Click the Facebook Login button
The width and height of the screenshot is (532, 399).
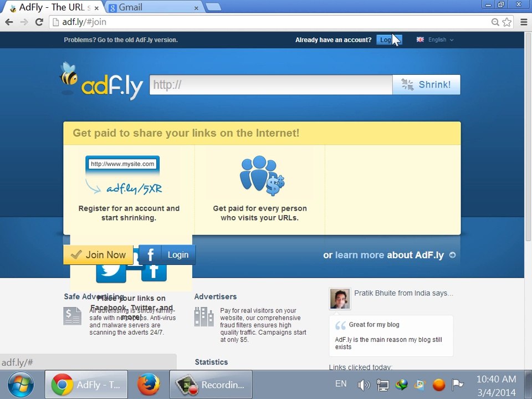pyautogui.click(x=167, y=255)
